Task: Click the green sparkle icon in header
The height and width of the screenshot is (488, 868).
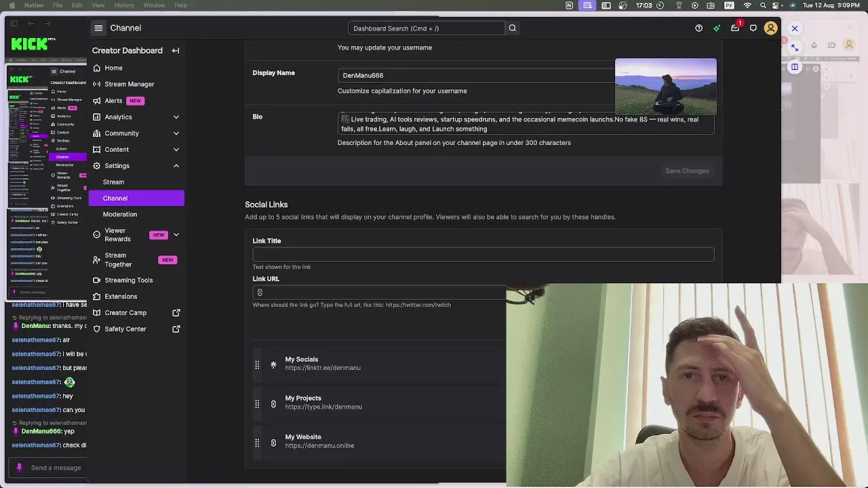Action: (717, 28)
